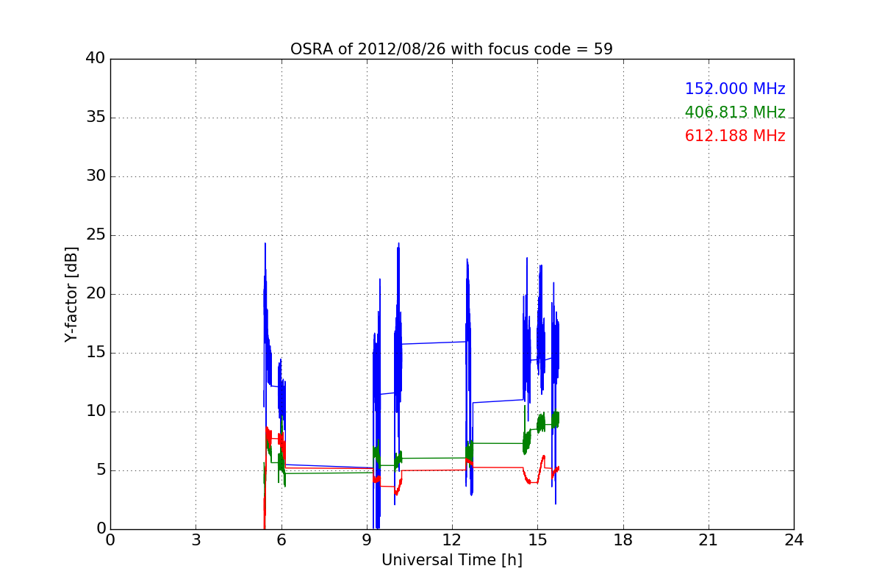
Task: Click the x-axis tick label 9
Action: pos(367,540)
